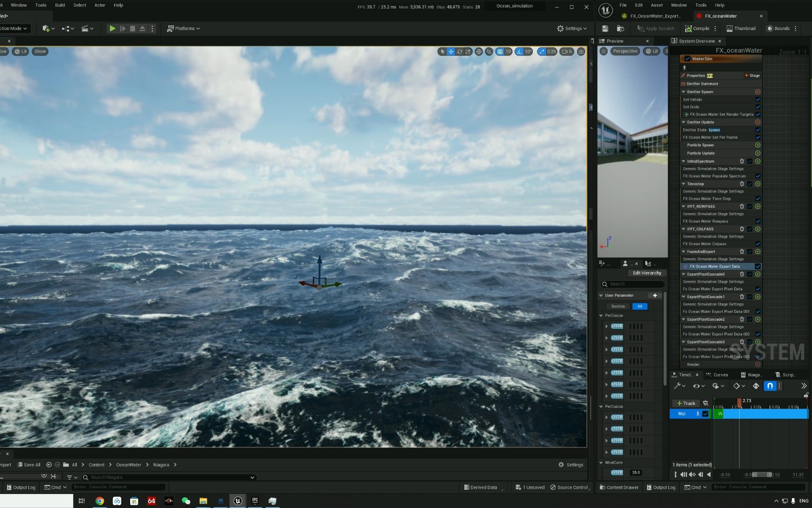The height and width of the screenshot is (508, 812).
Task: Click the Compile icon in Niagara toolbar
Action: click(688, 29)
